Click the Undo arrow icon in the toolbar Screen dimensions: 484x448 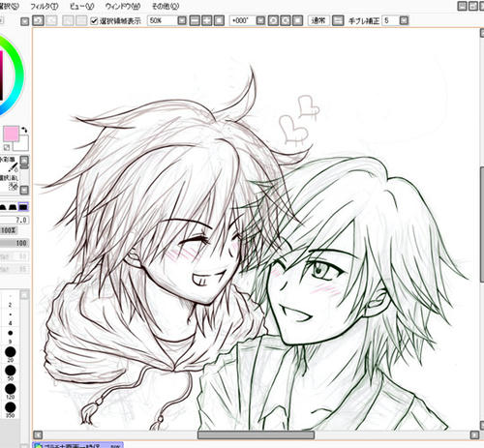tap(39, 21)
